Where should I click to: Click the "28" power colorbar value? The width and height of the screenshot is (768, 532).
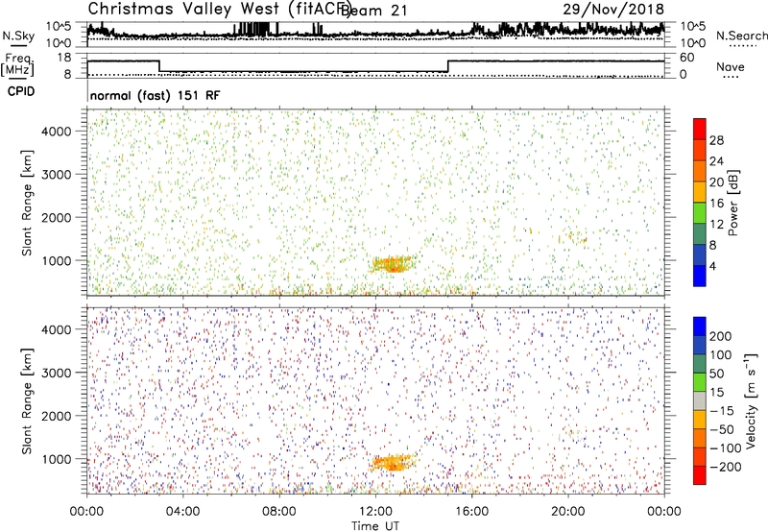(716, 140)
